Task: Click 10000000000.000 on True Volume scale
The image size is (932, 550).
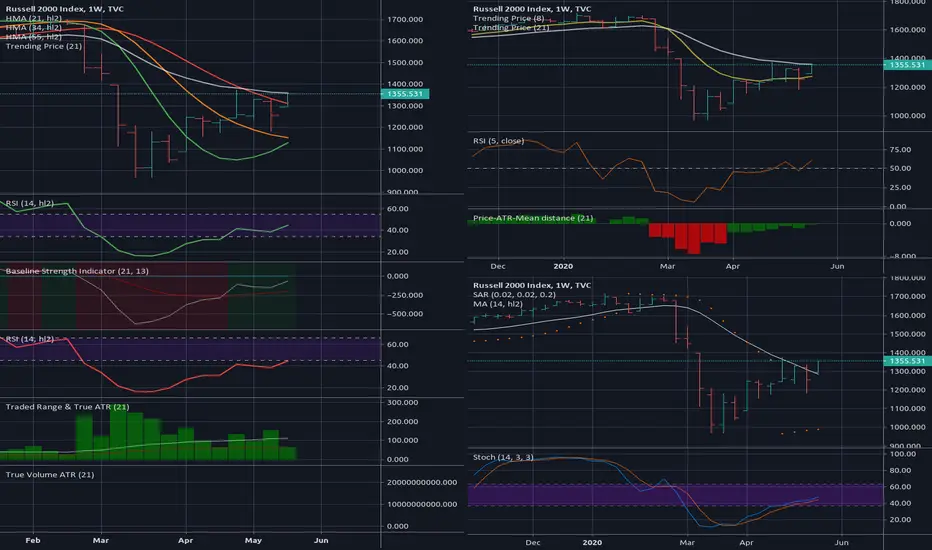Action: point(422,504)
